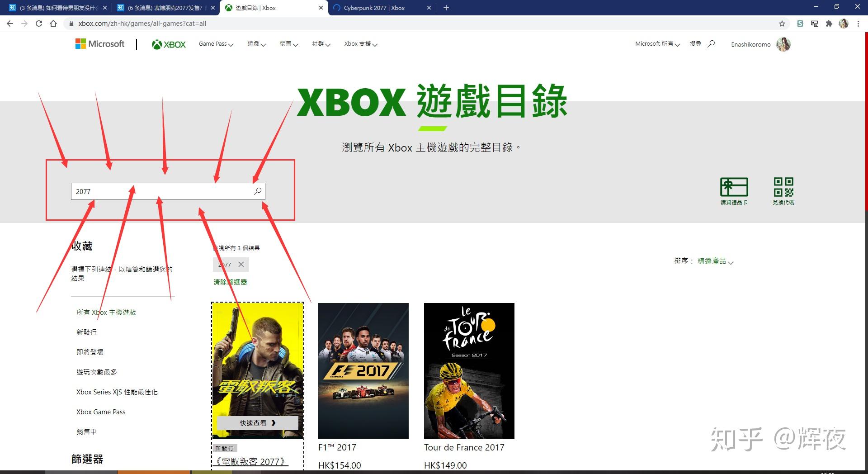Open a new browser tab
The image size is (868, 474).
pos(446,8)
